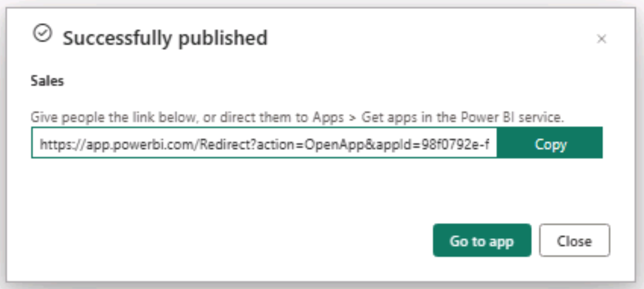Close the Successfully published dialog via Close button
Image resolution: width=644 pixels, height=289 pixels.
(x=575, y=241)
